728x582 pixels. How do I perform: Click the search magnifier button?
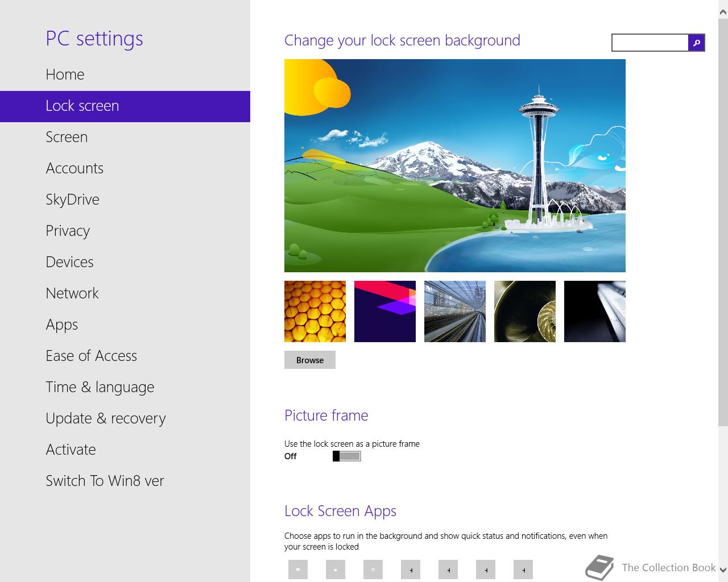click(x=696, y=43)
